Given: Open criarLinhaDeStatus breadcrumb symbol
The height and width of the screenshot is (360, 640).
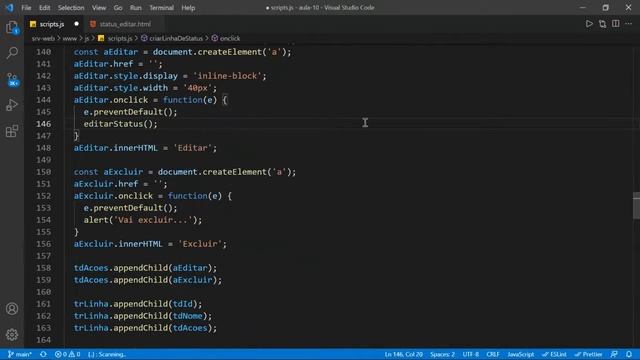Looking at the screenshot, I should [171, 38].
